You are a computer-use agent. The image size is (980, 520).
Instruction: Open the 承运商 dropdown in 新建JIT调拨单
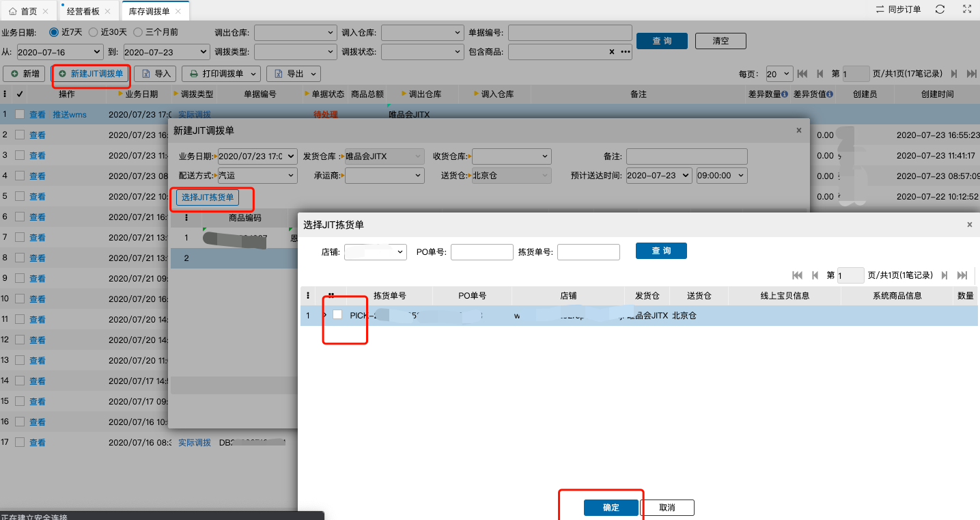(x=385, y=176)
